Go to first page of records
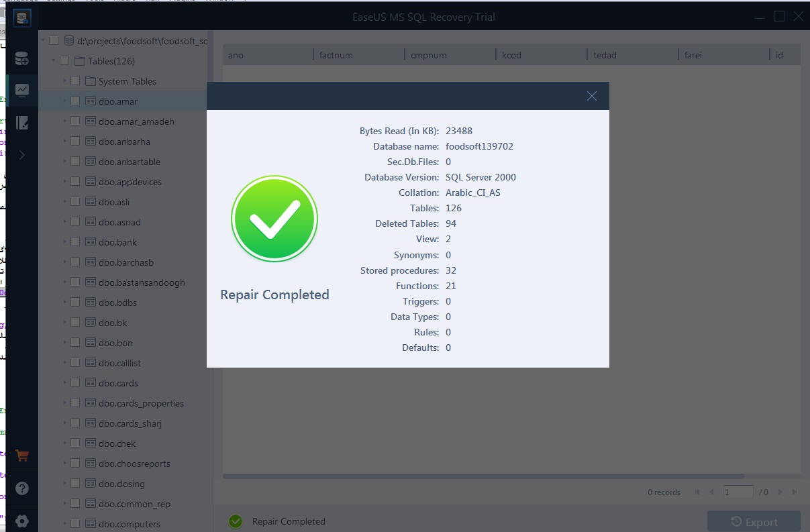810x532 pixels. point(698,492)
